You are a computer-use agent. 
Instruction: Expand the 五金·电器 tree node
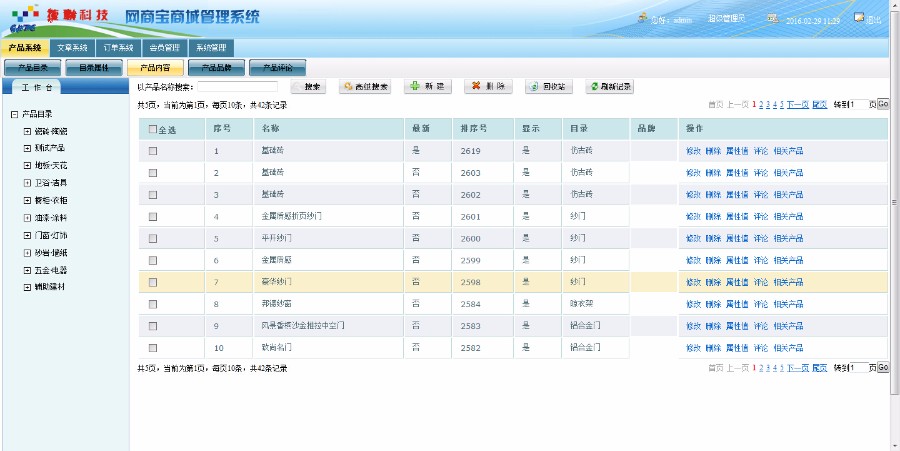coord(27,270)
